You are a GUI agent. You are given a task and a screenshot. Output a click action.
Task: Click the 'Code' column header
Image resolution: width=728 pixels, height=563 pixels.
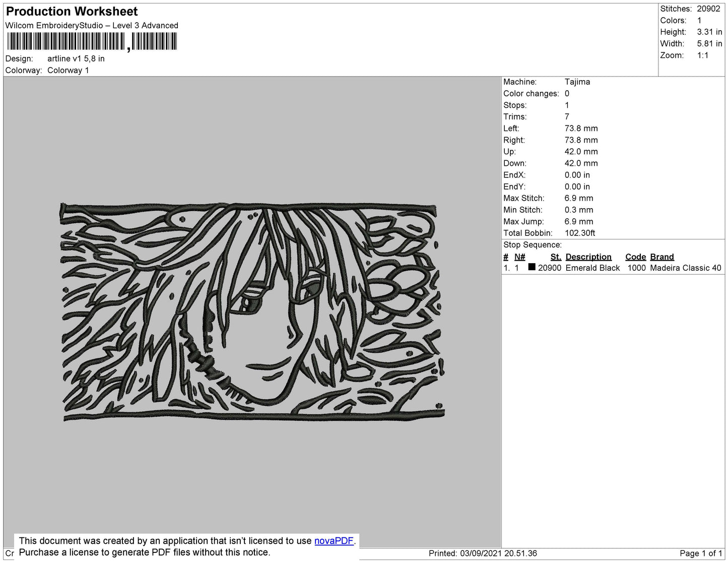click(x=635, y=257)
